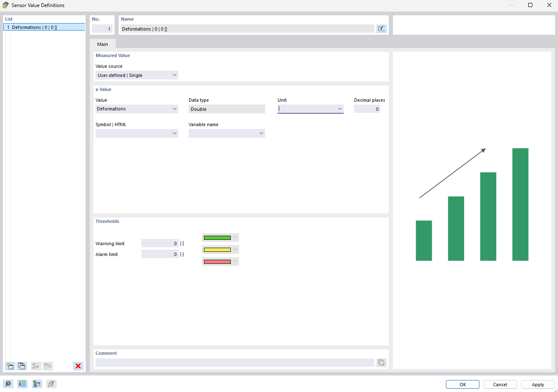Open the Unit combo box

click(x=311, y=109)
